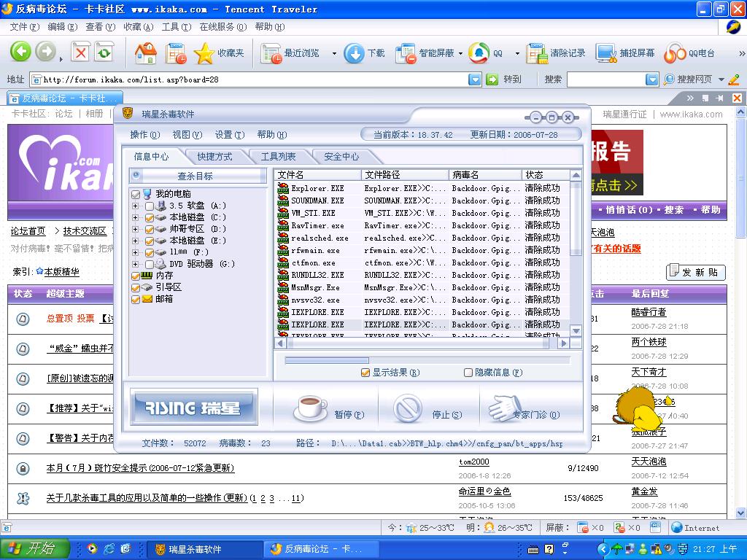747x560 pixels.
Task: Uncheck the 本地磁盘 (E:) checkbox
Action: (149, 241)
